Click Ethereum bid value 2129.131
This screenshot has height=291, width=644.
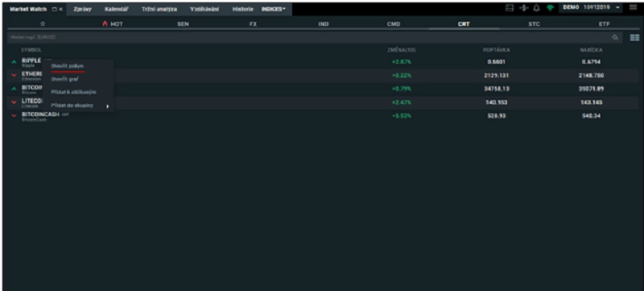click(x=496, y=76)
